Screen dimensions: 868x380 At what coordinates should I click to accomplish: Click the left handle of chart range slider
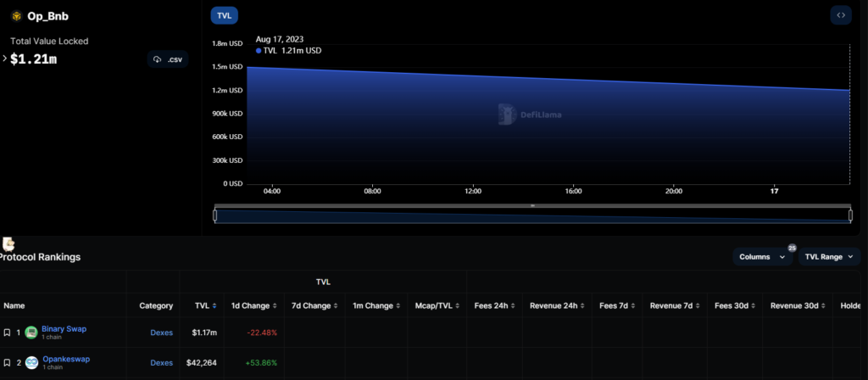[214, 215]
